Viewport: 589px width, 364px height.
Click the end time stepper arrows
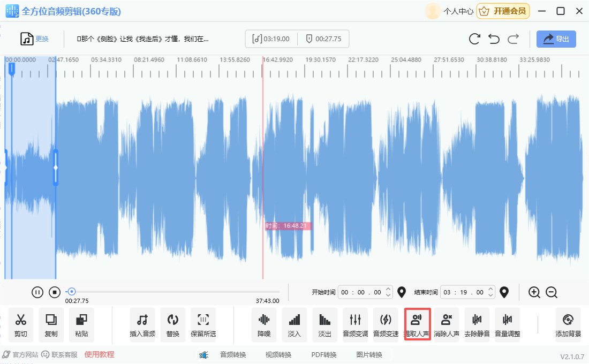click(490, 292)
